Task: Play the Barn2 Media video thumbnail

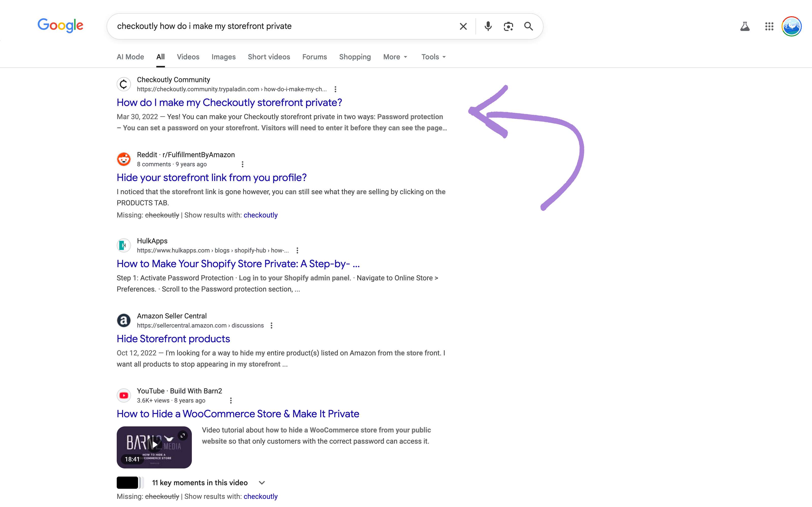Action: pos(154,445)
